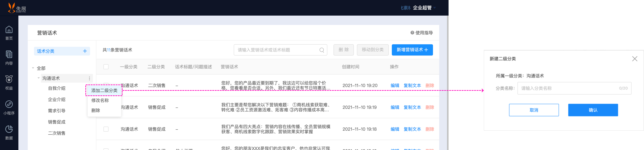Collapse the 全部 tree node arrow

33,68
